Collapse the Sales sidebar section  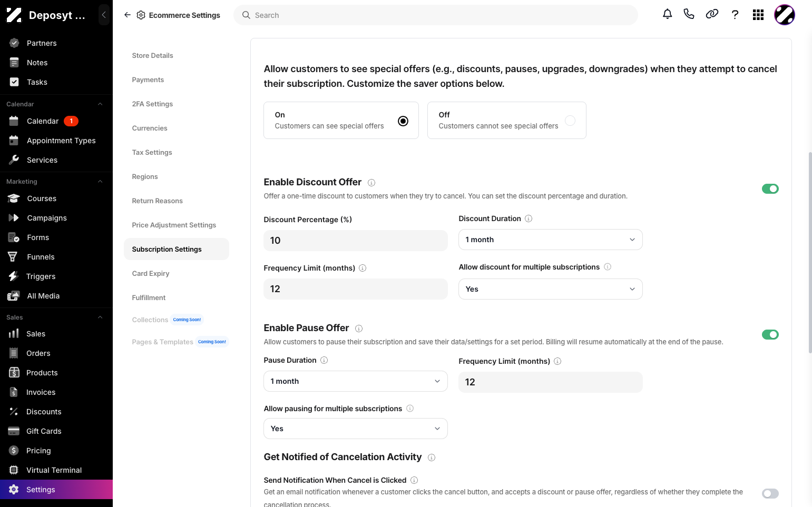click(100, 317)
